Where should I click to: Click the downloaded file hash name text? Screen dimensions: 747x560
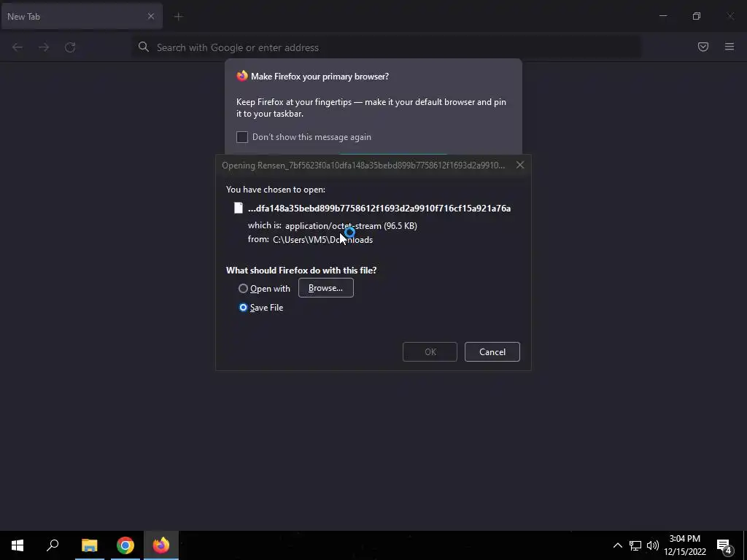pyautogui.click(x=379, y=209)
